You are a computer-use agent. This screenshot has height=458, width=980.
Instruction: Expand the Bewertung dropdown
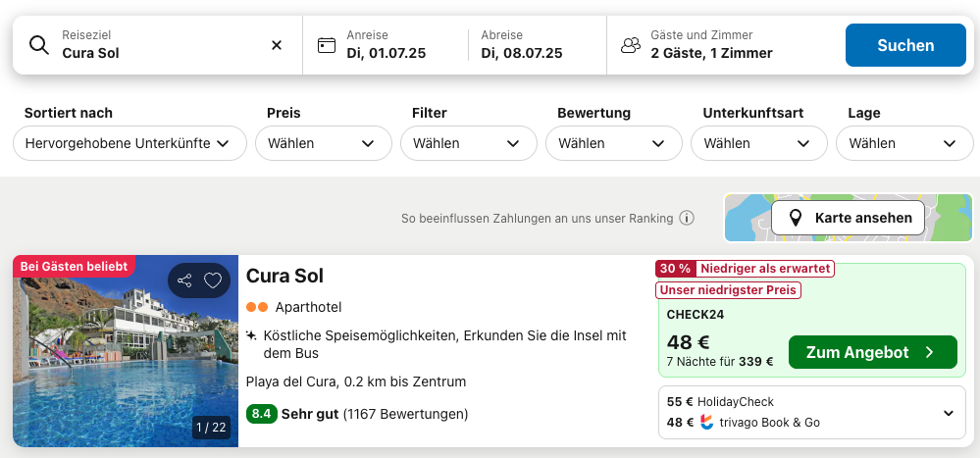click(x=614, y=143)
